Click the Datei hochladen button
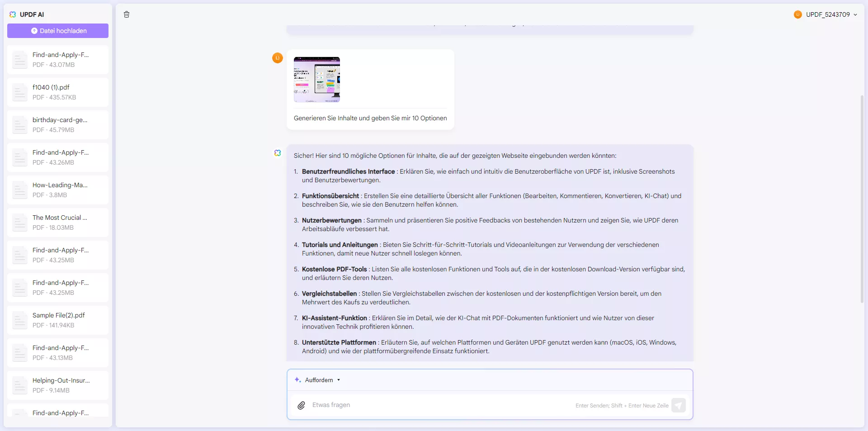868x431 pixels. tap(58, 31)
